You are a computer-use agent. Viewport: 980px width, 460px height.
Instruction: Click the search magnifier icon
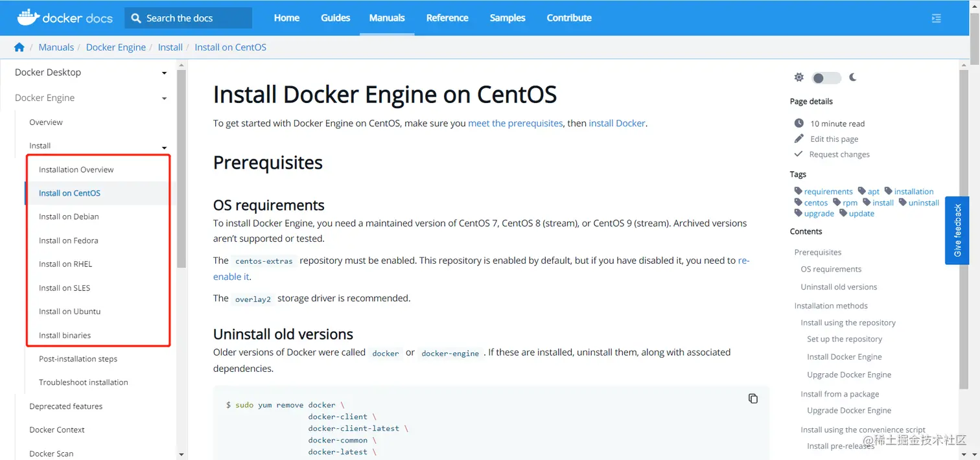coord(136,18)
